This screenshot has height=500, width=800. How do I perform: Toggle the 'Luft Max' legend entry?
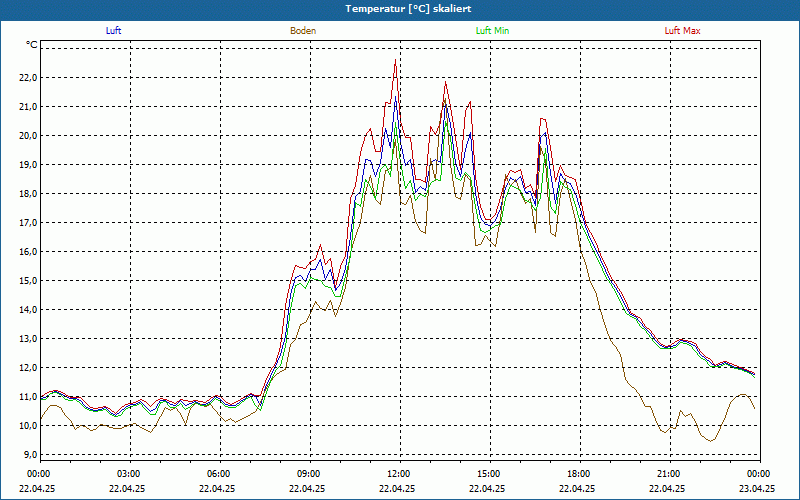click(682, 31)
